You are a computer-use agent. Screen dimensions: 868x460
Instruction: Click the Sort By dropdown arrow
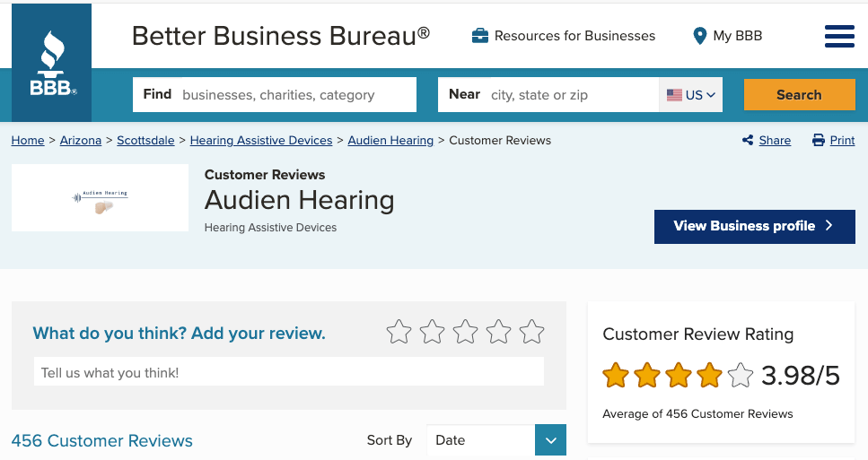tap(550, 440)
